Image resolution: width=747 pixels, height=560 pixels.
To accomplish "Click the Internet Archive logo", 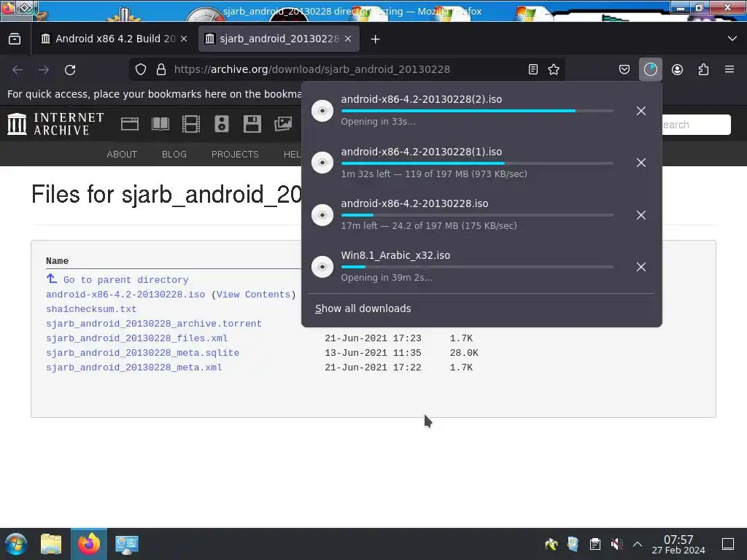I will click(55, 124).
